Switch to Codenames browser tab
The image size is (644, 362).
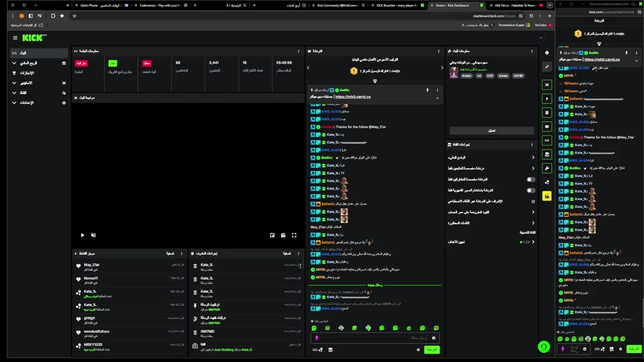pos(164,5)
